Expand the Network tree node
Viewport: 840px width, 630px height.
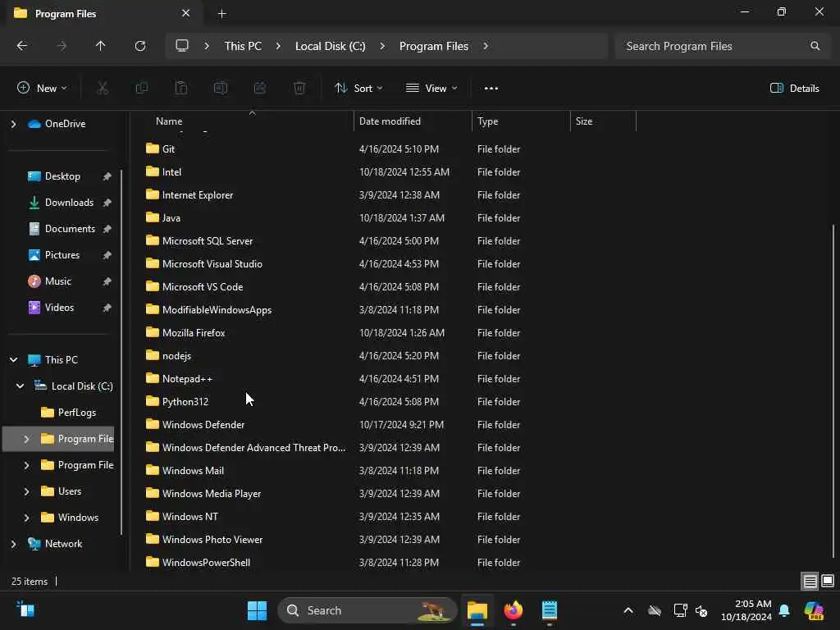coord(13,544)
